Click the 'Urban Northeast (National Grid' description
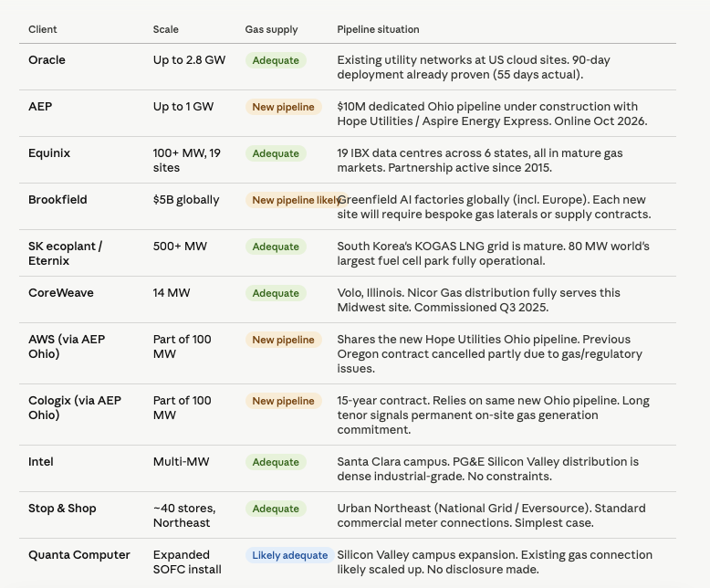This screenshot has width=710, height=588. (491, 516)
